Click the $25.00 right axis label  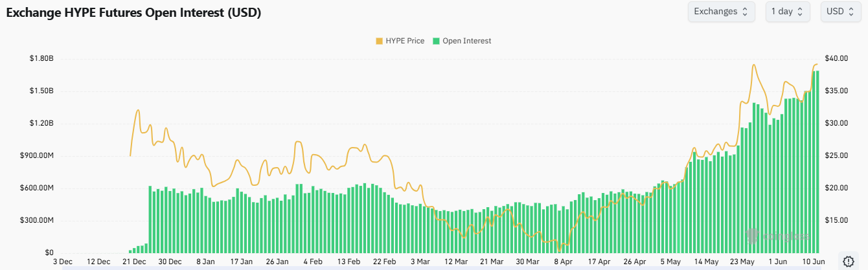point(837,155)
